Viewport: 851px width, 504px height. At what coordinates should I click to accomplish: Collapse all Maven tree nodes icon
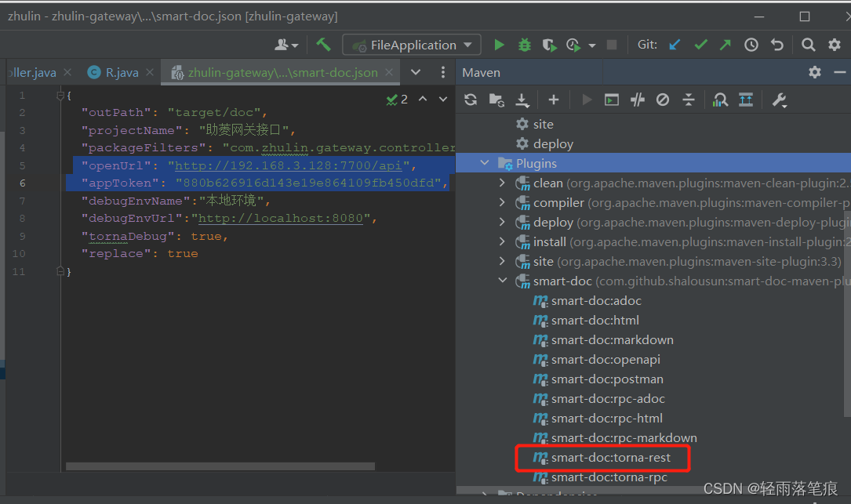tap(688, 100)
